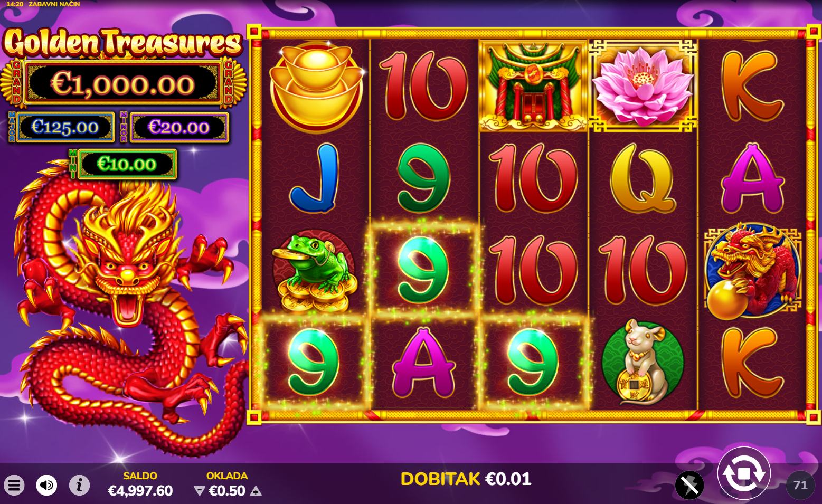Click the bet amount €0.50 value
This screenshot has height=504, width=822.
click(x=227, y=491)
